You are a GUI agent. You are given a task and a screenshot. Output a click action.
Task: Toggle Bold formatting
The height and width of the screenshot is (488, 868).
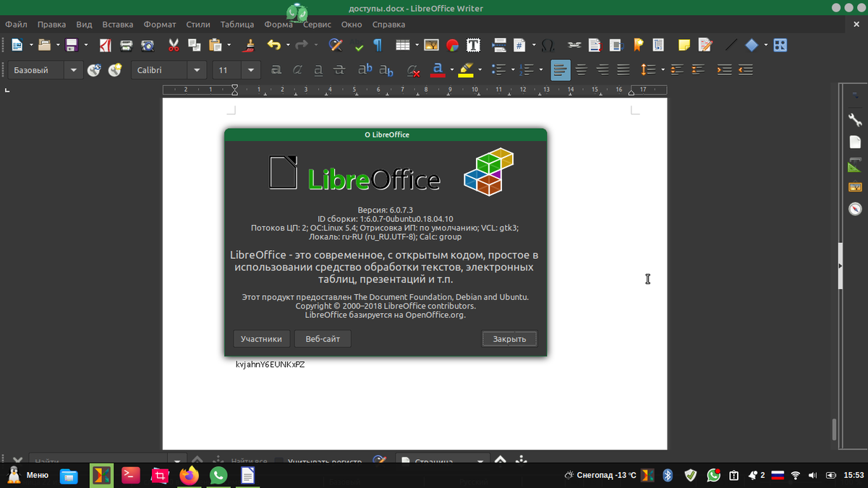[276, 70]
